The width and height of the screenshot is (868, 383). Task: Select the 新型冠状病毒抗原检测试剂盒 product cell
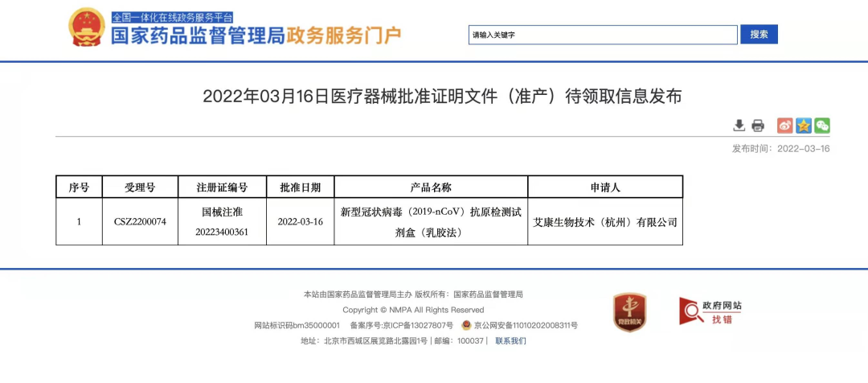[x=431, y=222]
